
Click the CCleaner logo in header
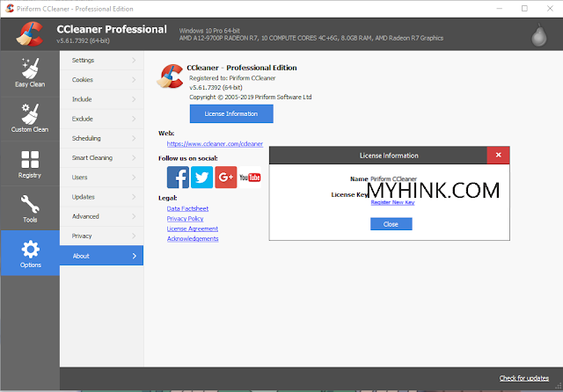tap(30, 34)
